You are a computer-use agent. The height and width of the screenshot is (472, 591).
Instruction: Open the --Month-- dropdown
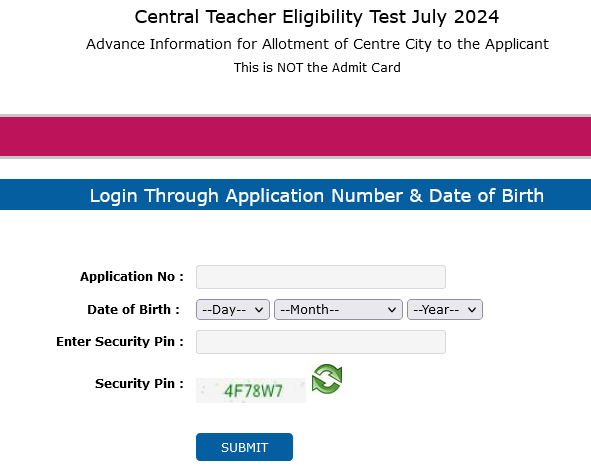(338, 310)
